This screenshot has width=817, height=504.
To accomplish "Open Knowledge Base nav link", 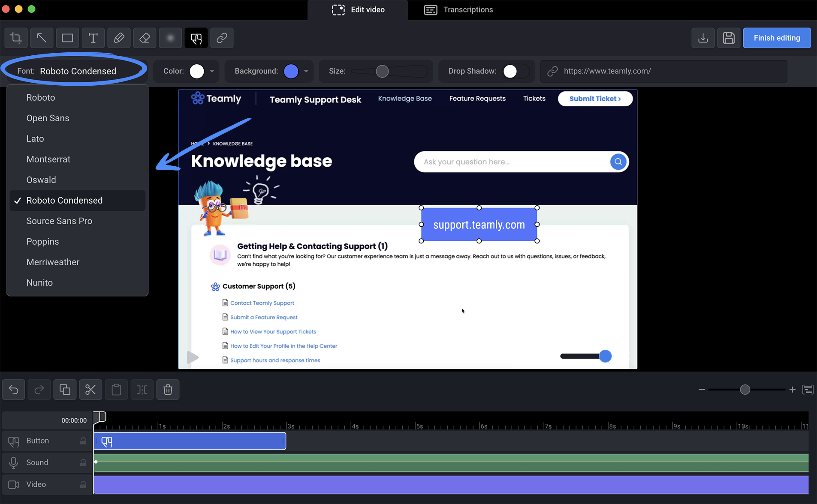I will coord(405,99).
